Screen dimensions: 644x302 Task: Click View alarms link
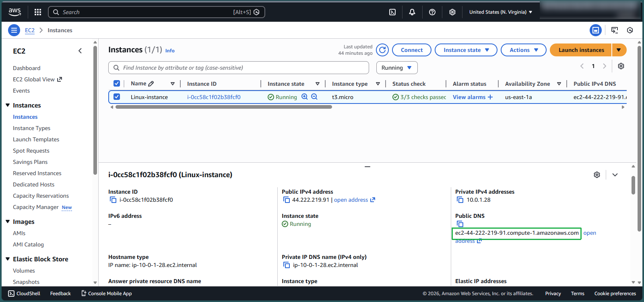pos(473,97)
